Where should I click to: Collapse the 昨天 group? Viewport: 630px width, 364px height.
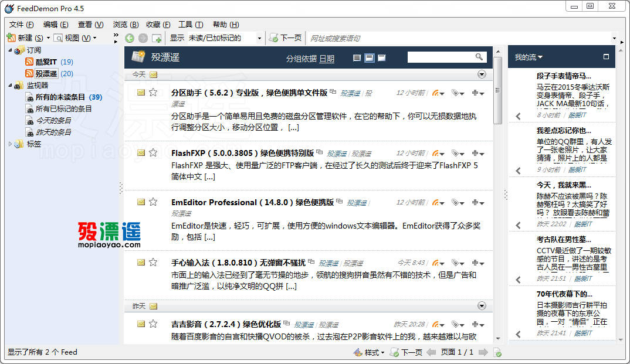482,306
